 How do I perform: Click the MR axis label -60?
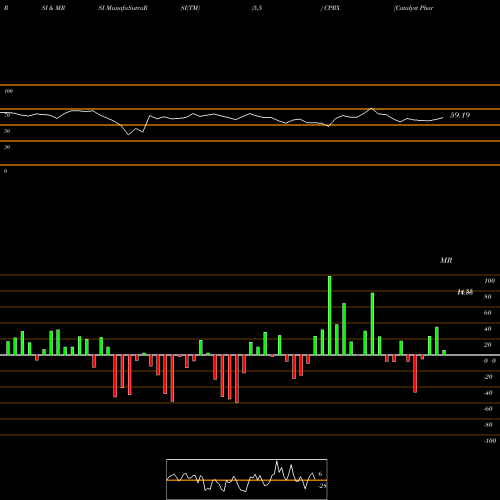(488, 409)
